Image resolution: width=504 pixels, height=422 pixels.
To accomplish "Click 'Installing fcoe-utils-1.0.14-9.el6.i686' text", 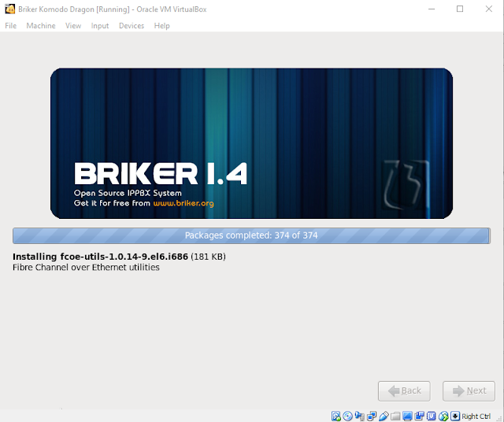I will click(x=100, y=257).
